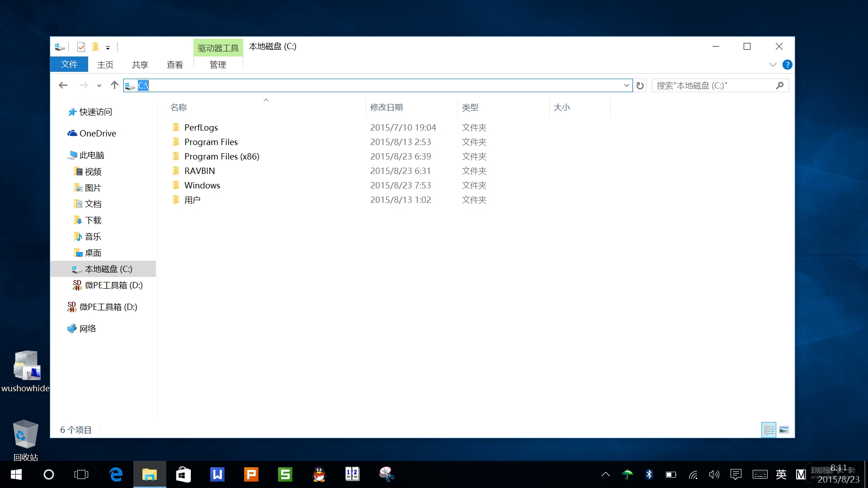Open the recent locations dropdown arrow
Screen dimensions: 868x488
tap(99, 86)
